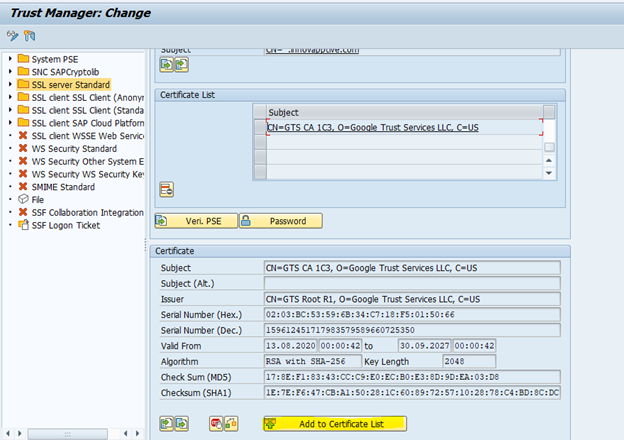Click the first green icon under Checksum (SHA1)
Viewport: 624px width, 440px height.
(166, 424)
